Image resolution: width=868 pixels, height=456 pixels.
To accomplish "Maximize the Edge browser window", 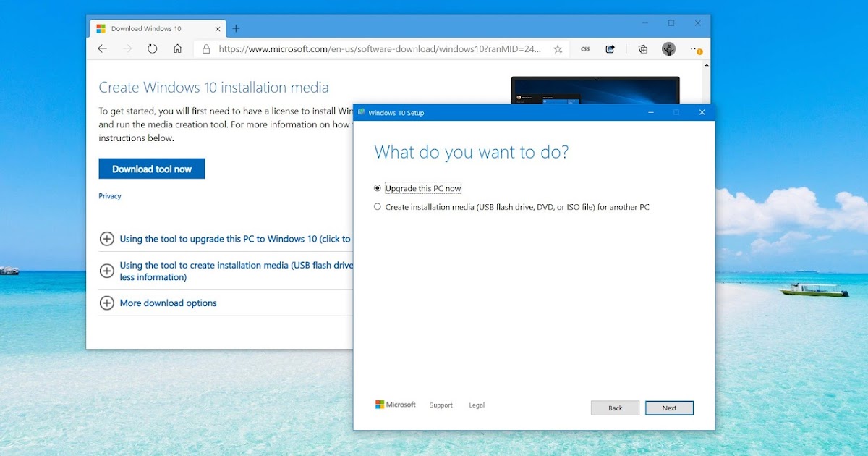I will (671, 23).
